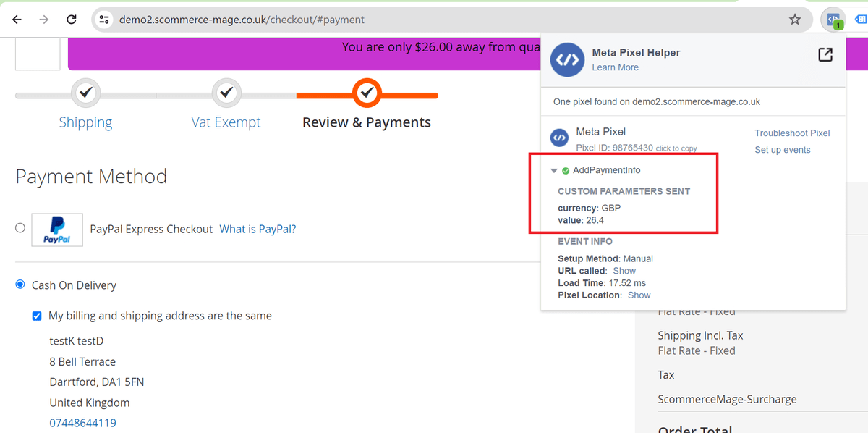Show the URL called value
Screen dimensions: 868x433
coord(624,271)
